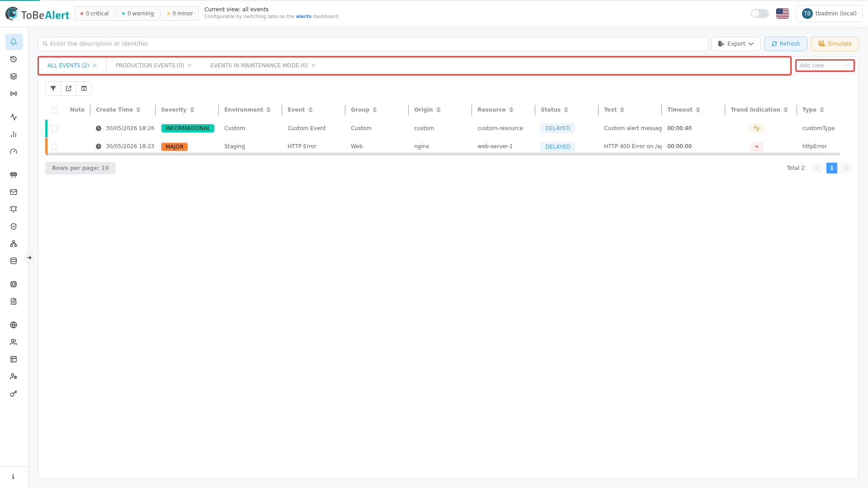Check the HTTP Error row checkbox

(55, 147)
